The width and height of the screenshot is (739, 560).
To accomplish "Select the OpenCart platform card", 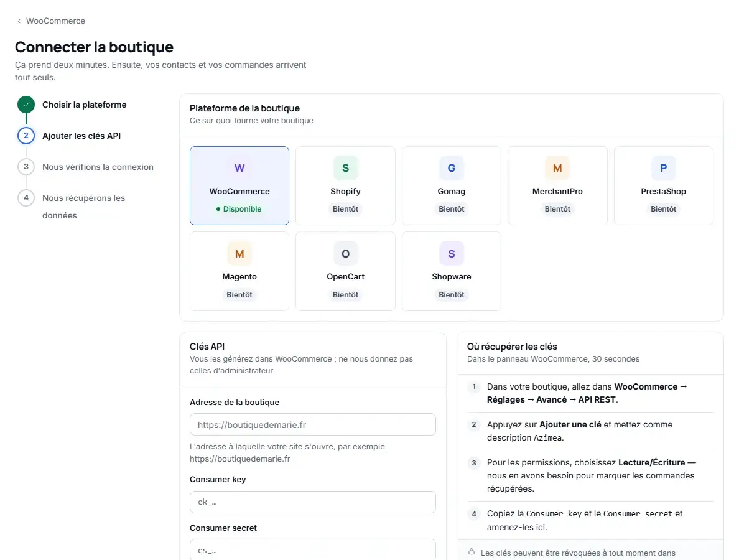I will (345, 271).
